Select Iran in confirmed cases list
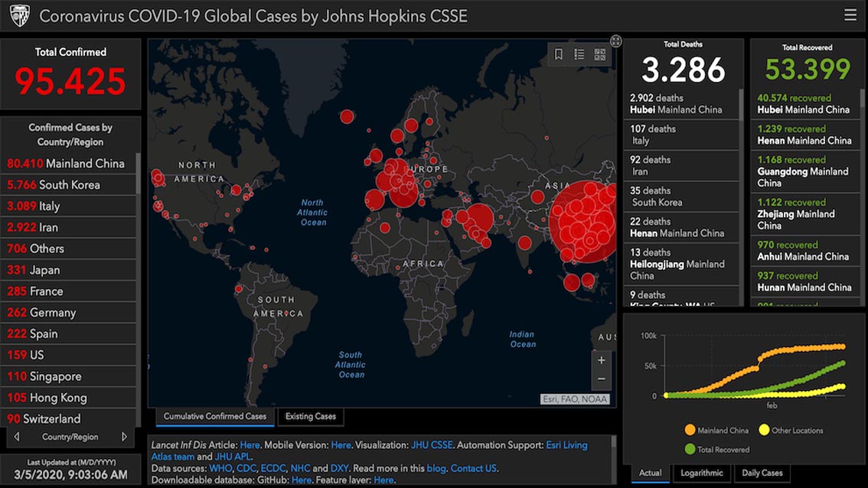Image resolution: width=868 pixels, height=488 pixels. [x=68, y=227]
